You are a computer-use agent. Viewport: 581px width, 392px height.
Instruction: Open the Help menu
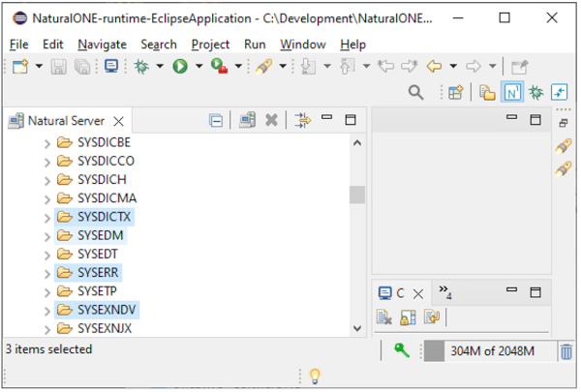tap(353, 45)
